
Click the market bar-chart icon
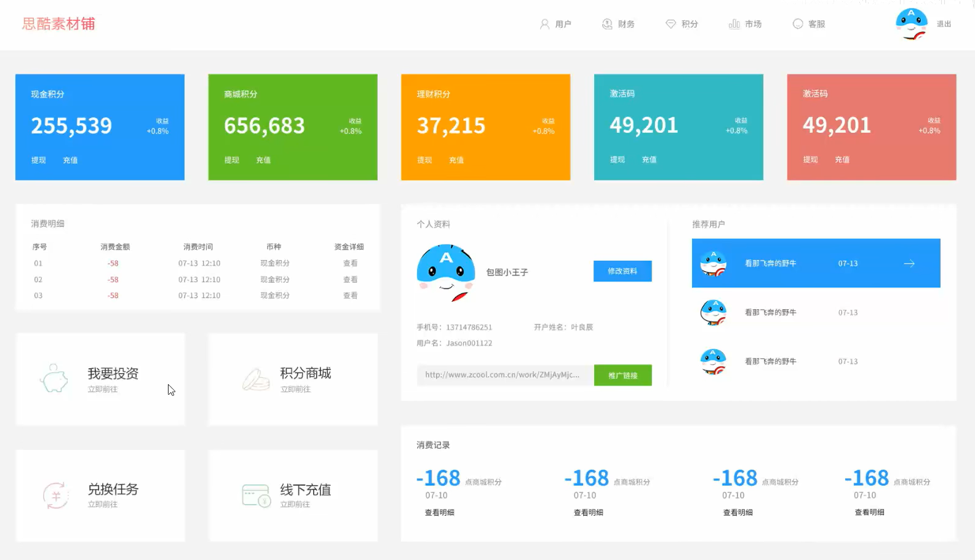point(734,24)
